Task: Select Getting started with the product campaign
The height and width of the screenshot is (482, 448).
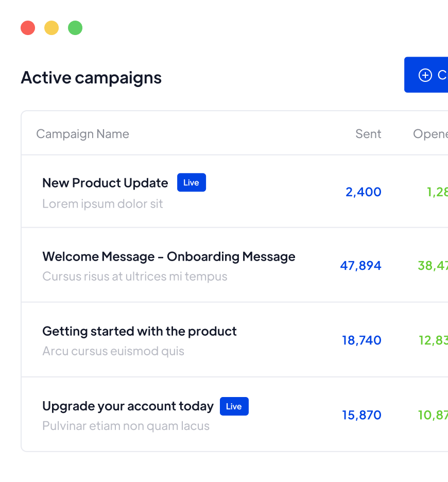Action: point(139,331)
